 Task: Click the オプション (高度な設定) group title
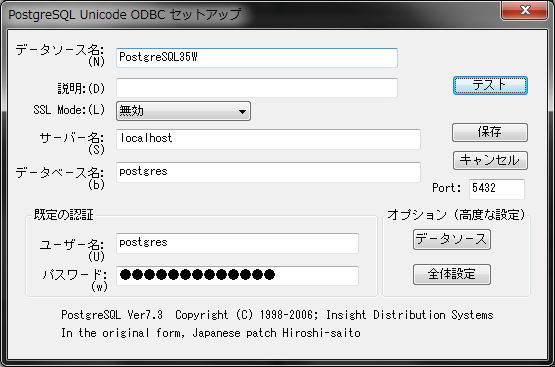456,214
